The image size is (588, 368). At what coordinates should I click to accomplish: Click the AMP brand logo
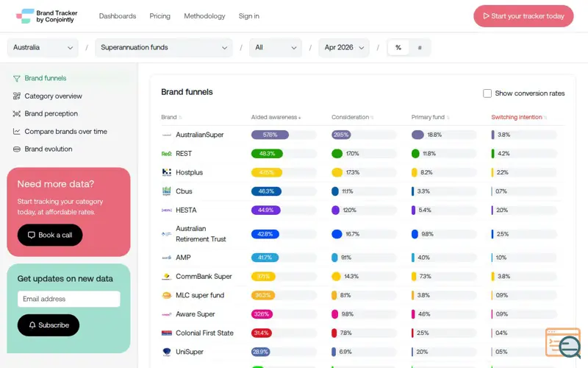click(x=167, y=258)
